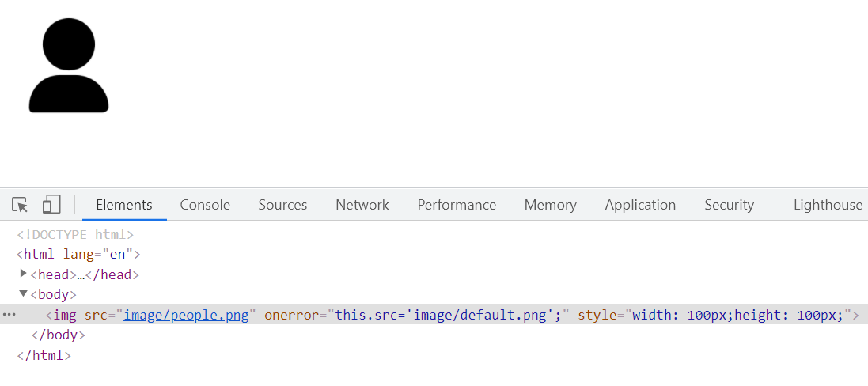Click the style attribute value text
This screenshot has height=386, width=868.
(737, 316)
